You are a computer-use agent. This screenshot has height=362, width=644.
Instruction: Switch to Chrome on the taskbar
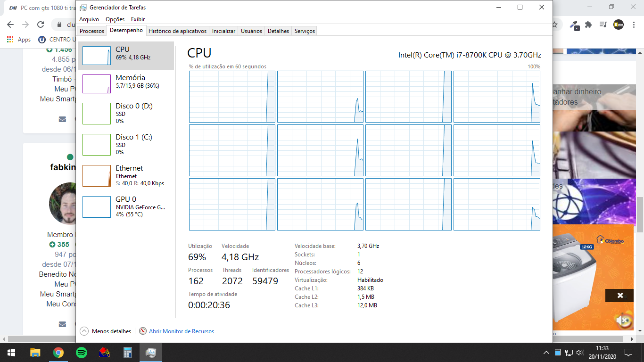tap(58, 353)
